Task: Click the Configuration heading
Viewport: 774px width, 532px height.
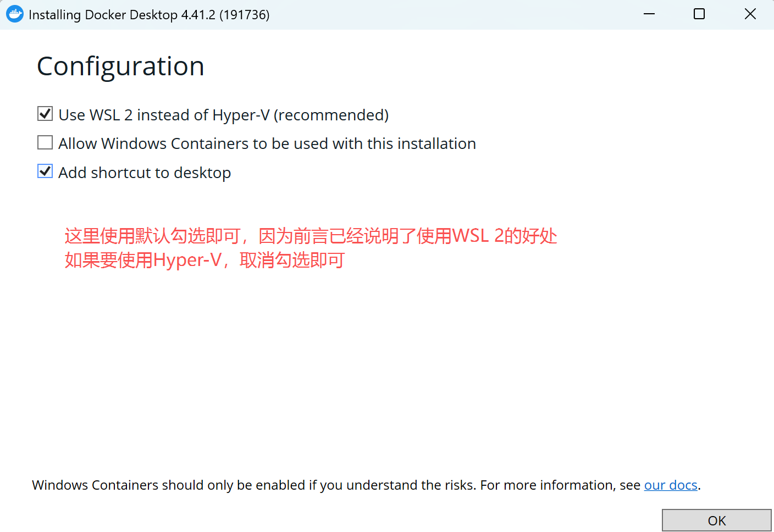Action: click(120, 66)
